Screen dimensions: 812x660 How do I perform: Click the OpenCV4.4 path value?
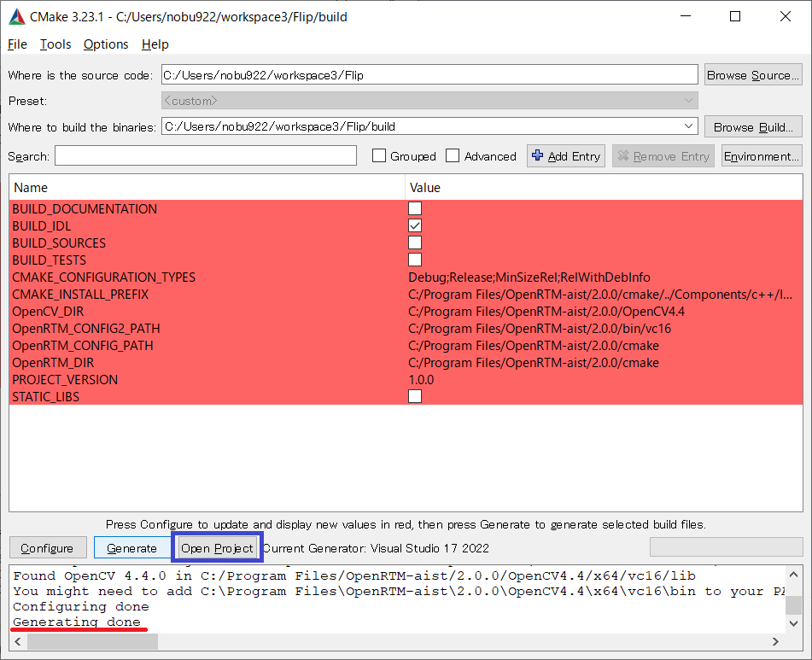(546, 311)
